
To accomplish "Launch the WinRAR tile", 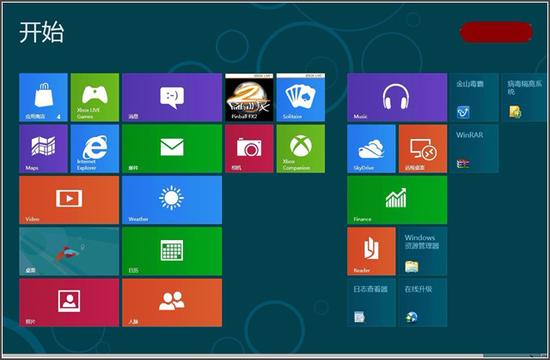I will tap(474, 149).
